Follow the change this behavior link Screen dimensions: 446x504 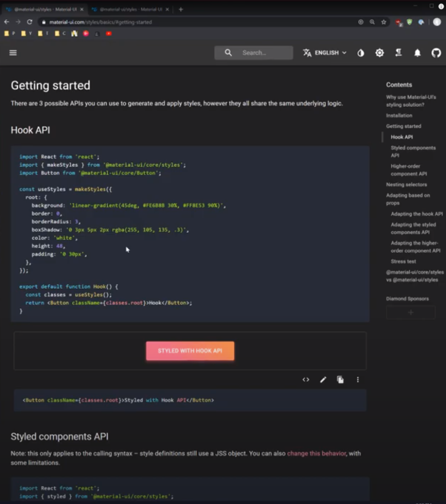[316, 453]
